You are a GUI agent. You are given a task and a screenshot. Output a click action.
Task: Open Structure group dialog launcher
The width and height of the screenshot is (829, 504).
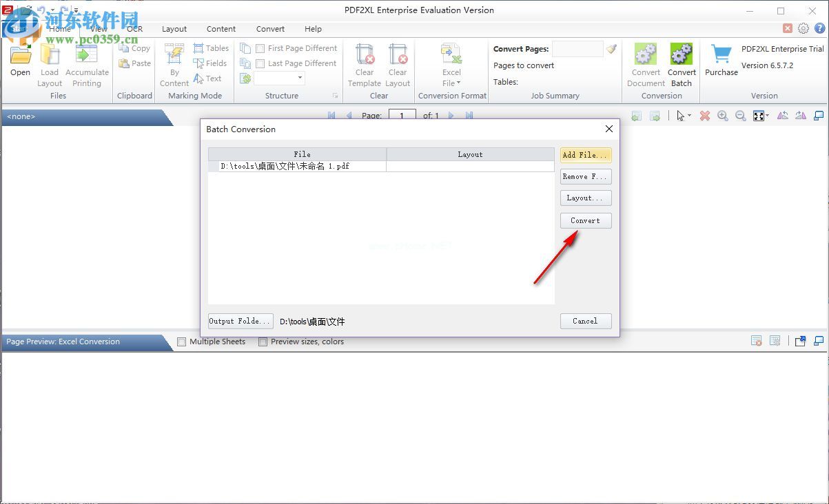(x=336, y=96)
